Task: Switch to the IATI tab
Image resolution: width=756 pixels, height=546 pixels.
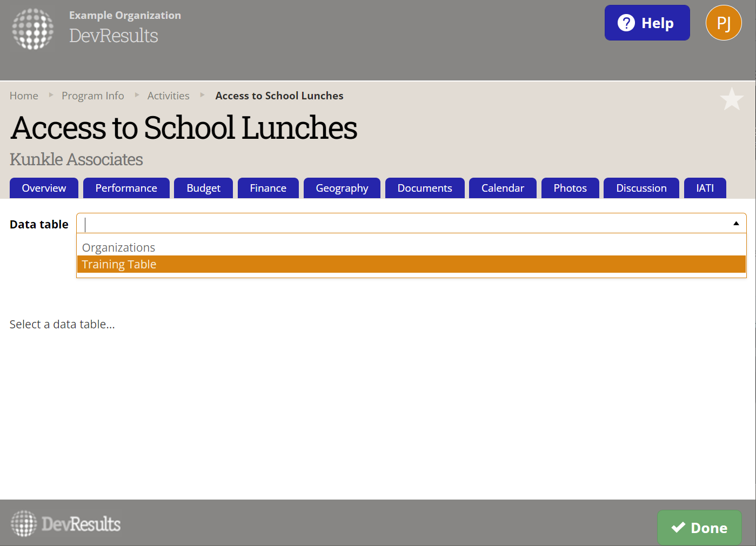Action: (x=705, y=188)
